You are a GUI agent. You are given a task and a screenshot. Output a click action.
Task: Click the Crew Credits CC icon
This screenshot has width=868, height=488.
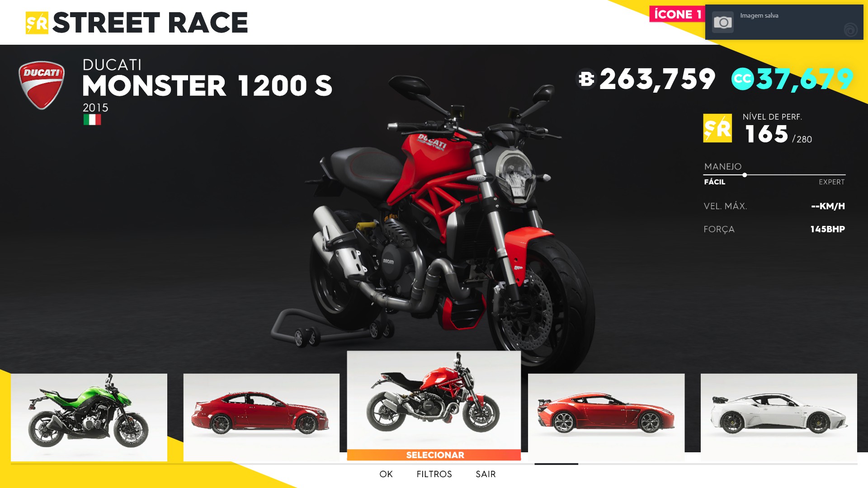point(742,79)
